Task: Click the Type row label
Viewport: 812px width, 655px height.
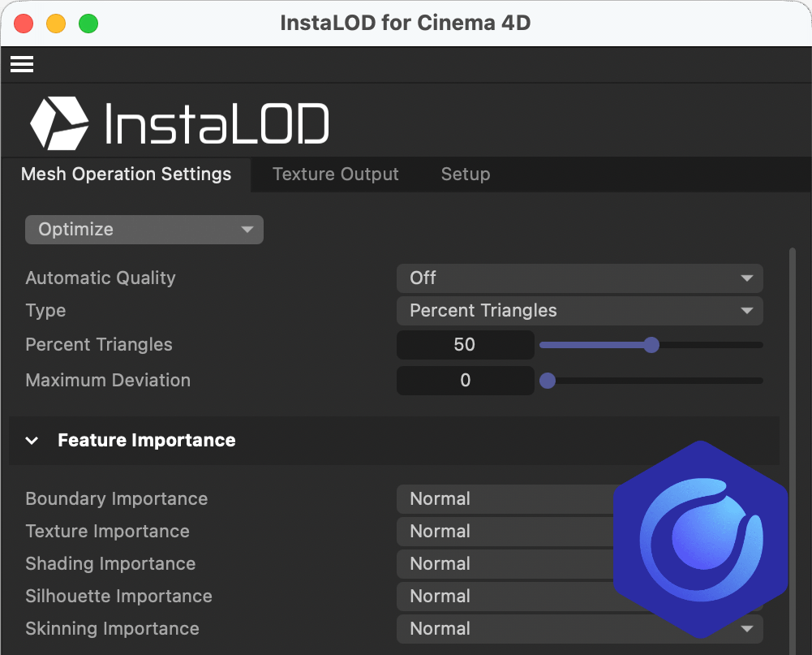Action: 45,311
